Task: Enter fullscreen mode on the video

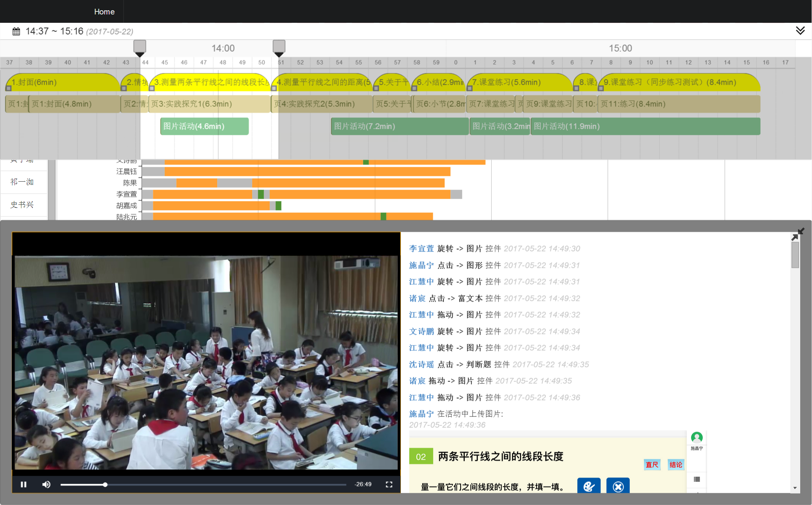Action: (389, 484)
